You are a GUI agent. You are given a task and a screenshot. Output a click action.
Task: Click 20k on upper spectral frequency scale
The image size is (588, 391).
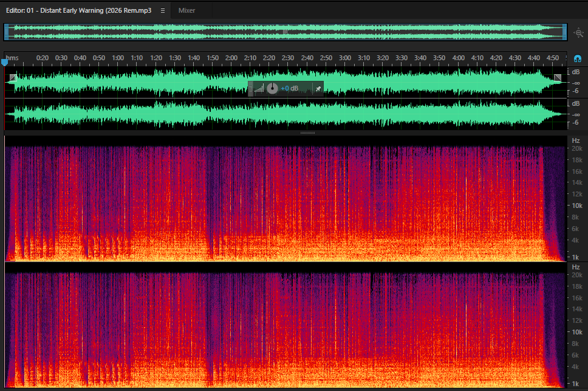pos(577,148)
